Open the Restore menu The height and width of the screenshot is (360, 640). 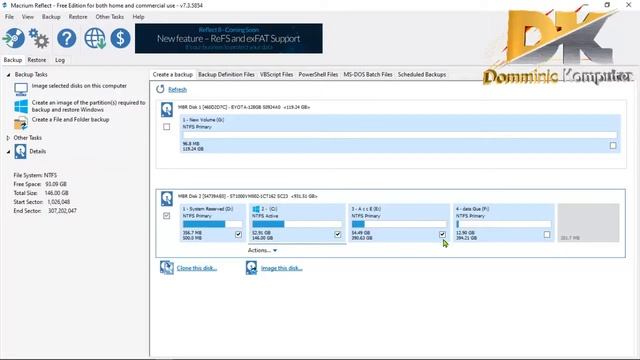tap(78, 17)
